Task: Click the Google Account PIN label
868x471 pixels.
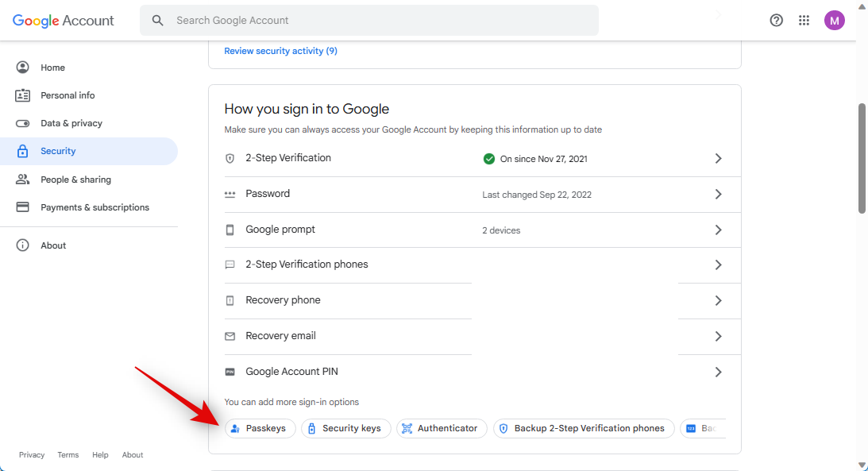Action: [291, 372]
